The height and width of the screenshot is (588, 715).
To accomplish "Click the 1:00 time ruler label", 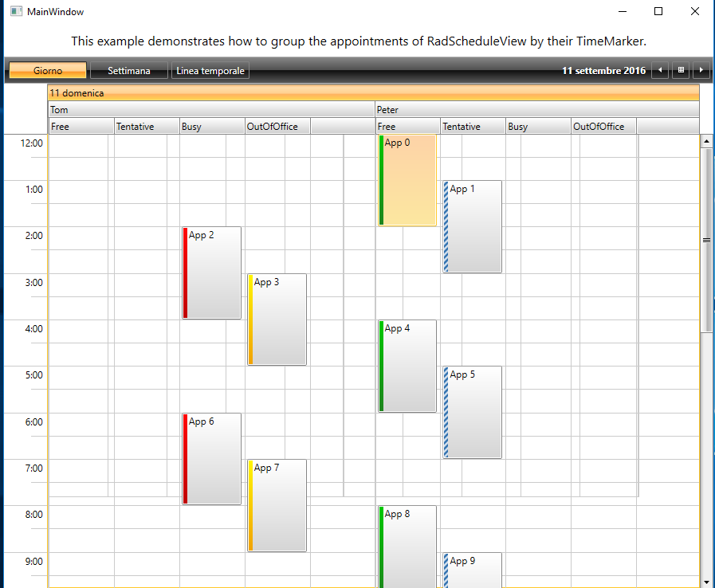I will click(x=34, y=189).
